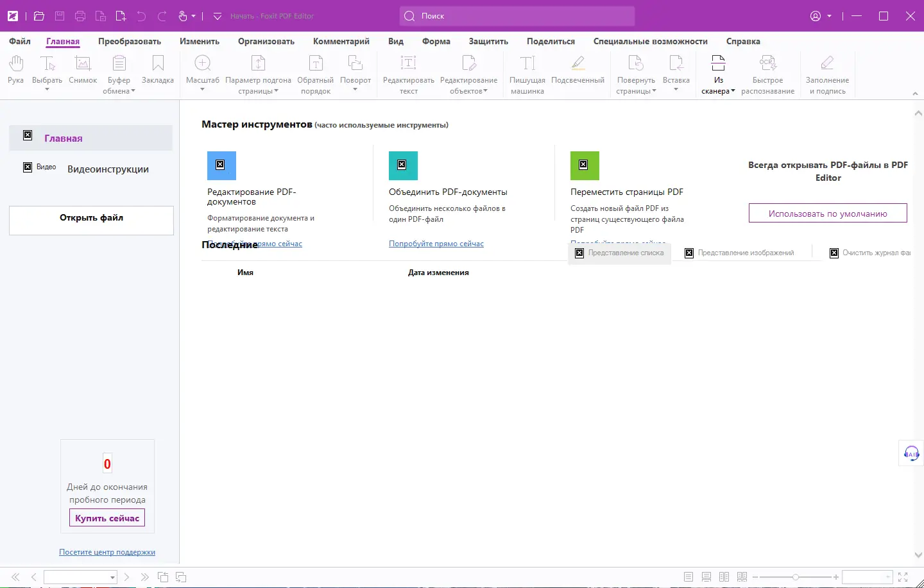Open the Защитить tab
This screenshot has height=588, width=924.
click(488, 41)
